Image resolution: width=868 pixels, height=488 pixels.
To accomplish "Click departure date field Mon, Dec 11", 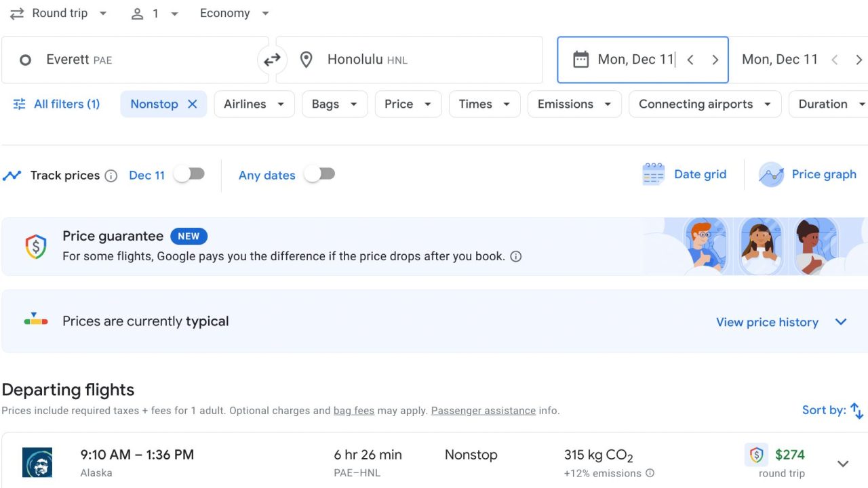I will pyautogui.click(x=643, y=60).
